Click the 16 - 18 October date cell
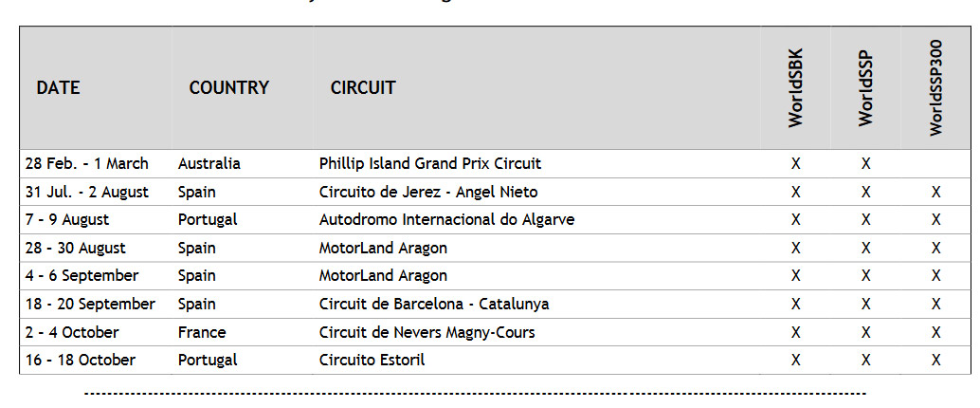The image size is (980, 408). pos(80,361)
